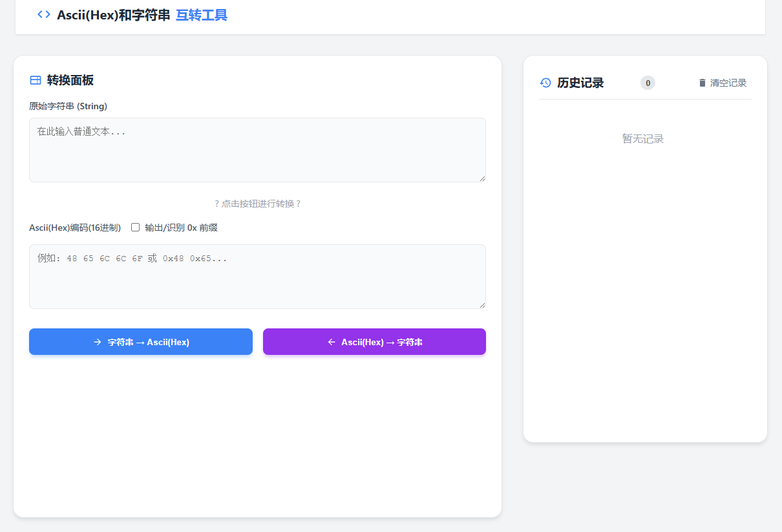Focus the Ascii(Hex) hex input area
Image resolution: width=782 pixels, height=532 pixels.
257,277
